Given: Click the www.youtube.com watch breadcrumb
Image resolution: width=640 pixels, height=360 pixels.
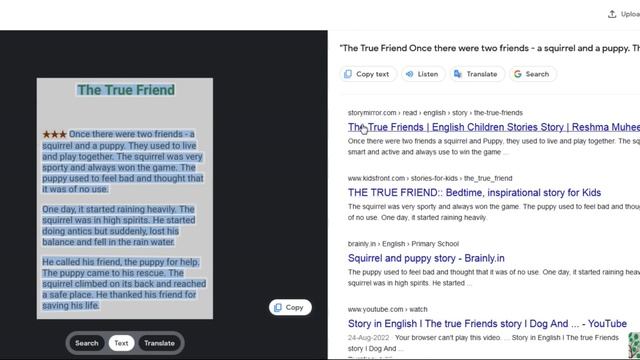Looking at the screenshot, I should click(x=387, y=309).
